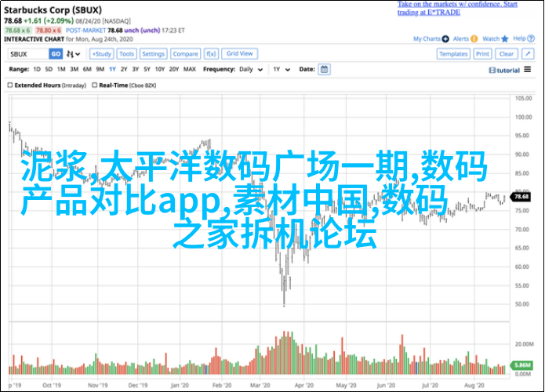The image size is (545, 392).
Task: Open the Frequency Daily dropdown
Action: [x=251, y=70]
